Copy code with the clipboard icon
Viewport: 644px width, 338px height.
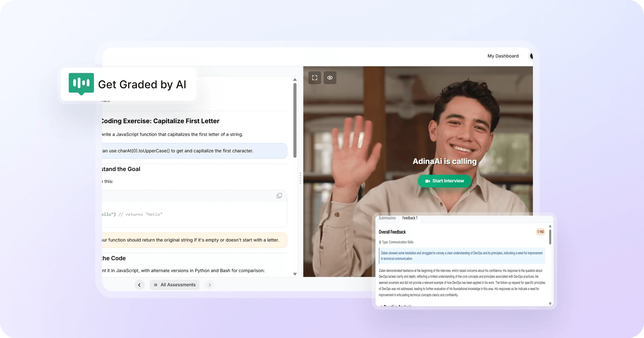point(279,196)
